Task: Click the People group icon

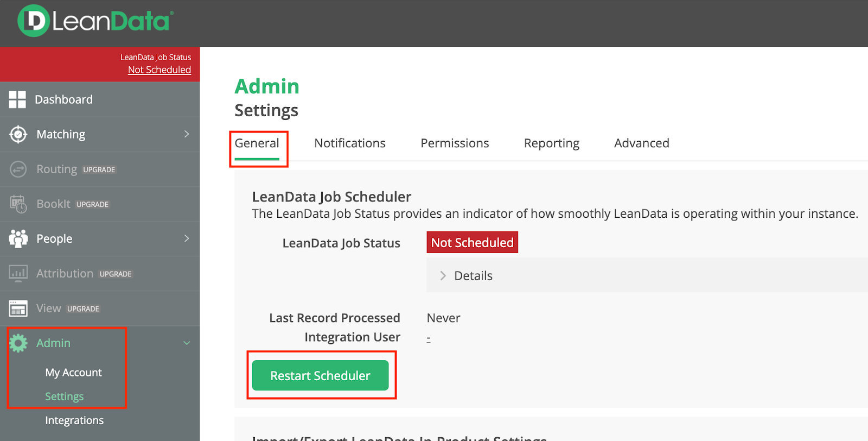Action: pos(18,238)
